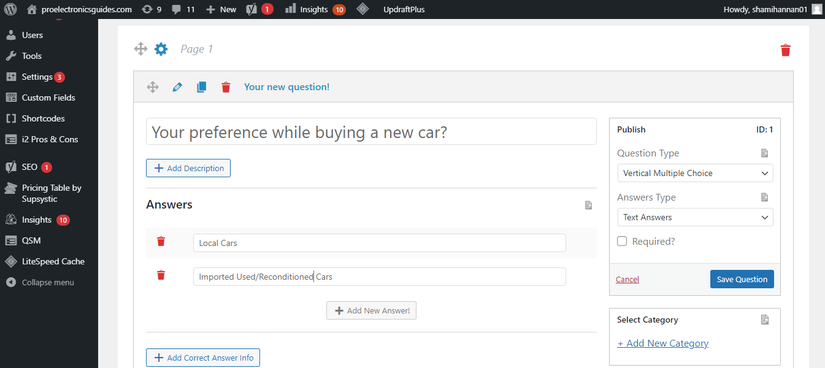Open SEO in the sidebar
The width and height of the screenshot is (825, 368).
[x=29, y=167]
